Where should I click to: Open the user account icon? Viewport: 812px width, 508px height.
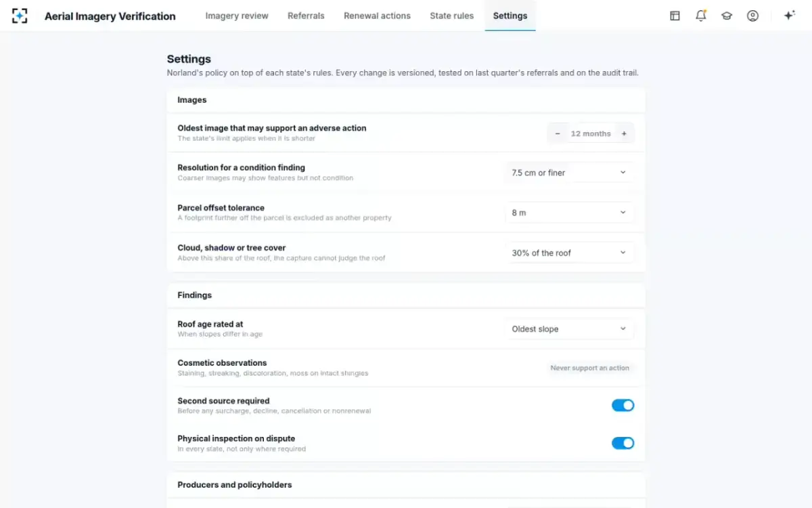click(x=752, y=16)
